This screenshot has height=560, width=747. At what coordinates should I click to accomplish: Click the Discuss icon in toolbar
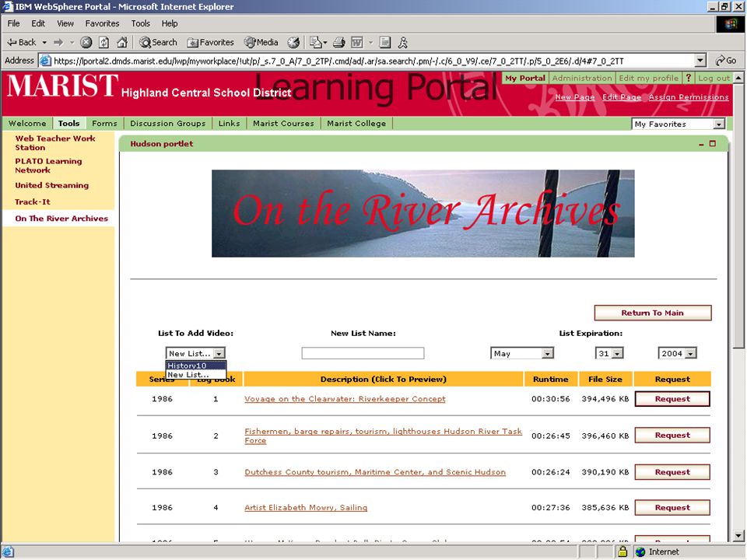click(385, 42)
